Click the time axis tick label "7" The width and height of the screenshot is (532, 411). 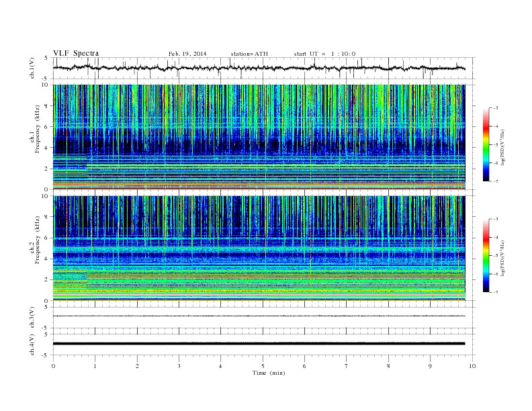click(347, 366)
